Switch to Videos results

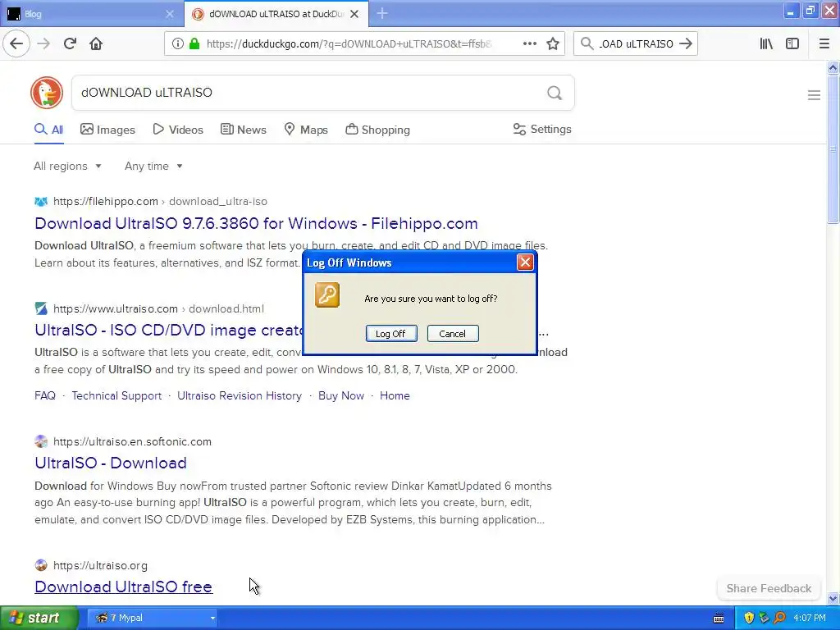(x=178, y=130)
